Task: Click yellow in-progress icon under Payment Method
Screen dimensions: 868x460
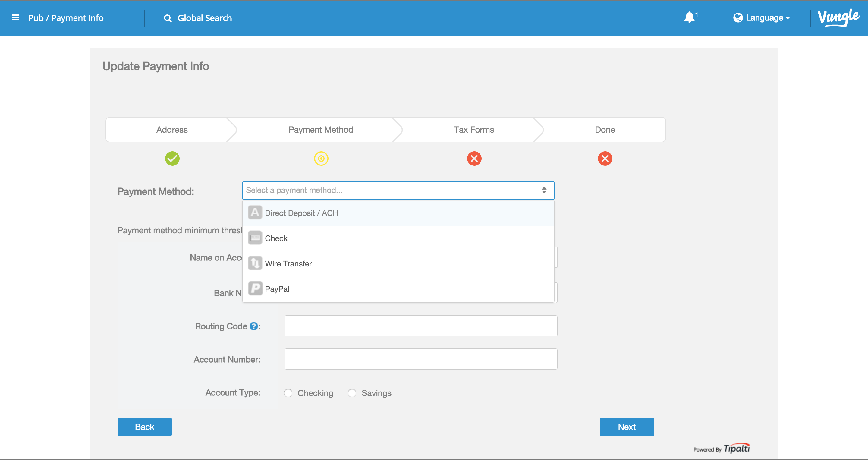Action: 321,158
